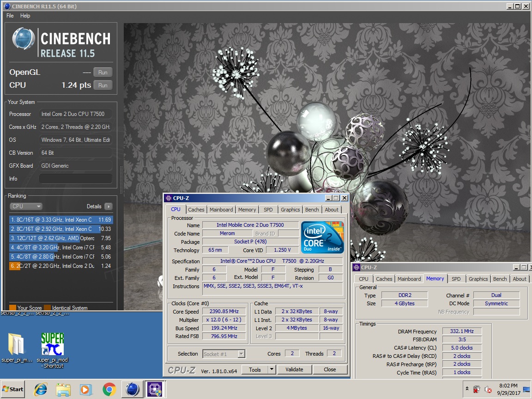532x399 pixels.
Task: Open the Ranking CPU dropdown
Action: pyautogui.click(x=26, y=206)
